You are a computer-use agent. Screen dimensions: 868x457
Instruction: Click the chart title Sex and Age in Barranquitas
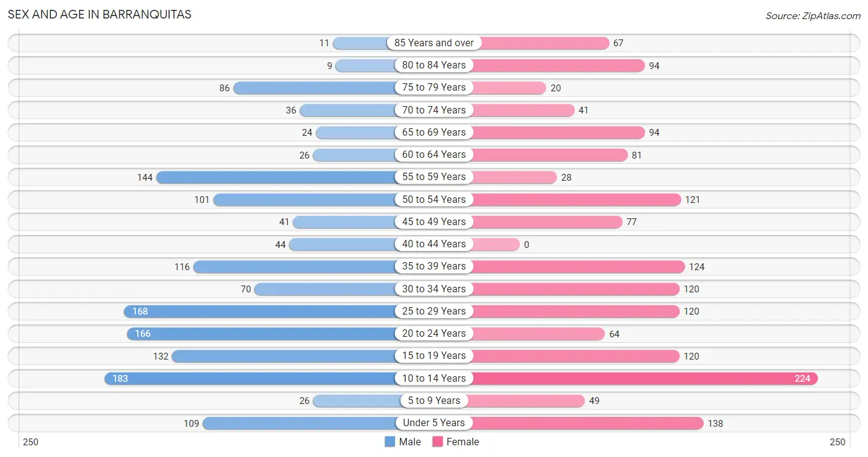tap(99, 14)
